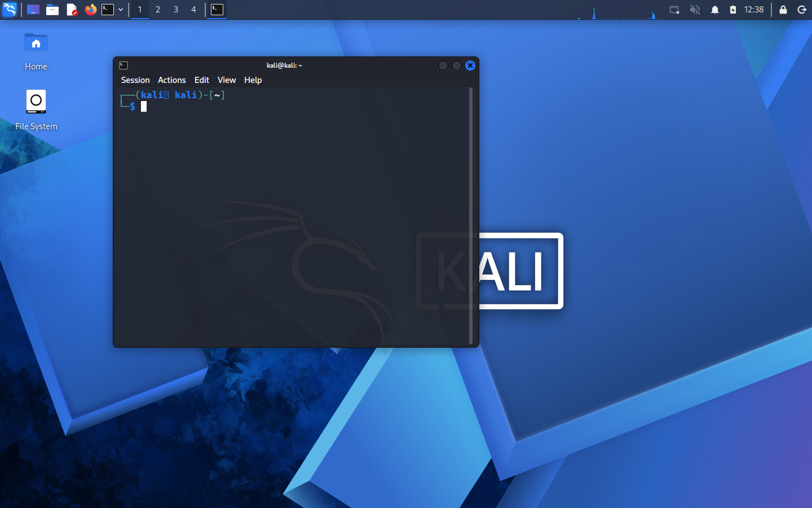
Task: Close the terminal window
Action: pyautogui.click(x=470, y=65)
